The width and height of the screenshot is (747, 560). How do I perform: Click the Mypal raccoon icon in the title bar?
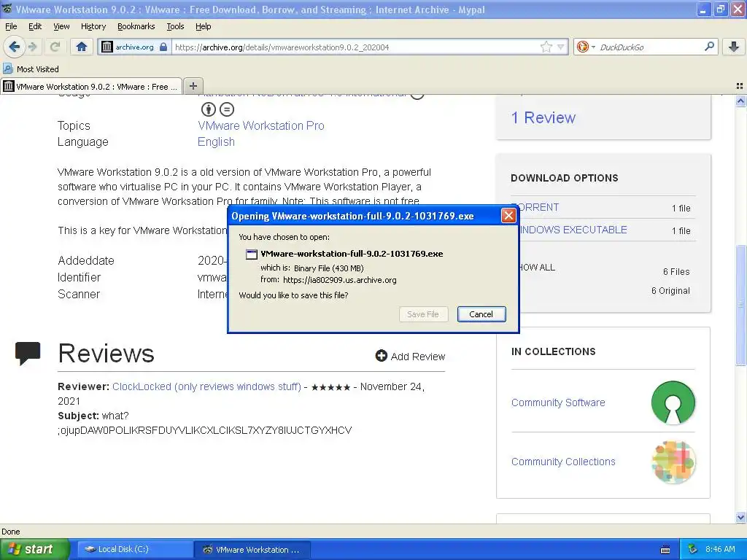[x=7, y=9]
